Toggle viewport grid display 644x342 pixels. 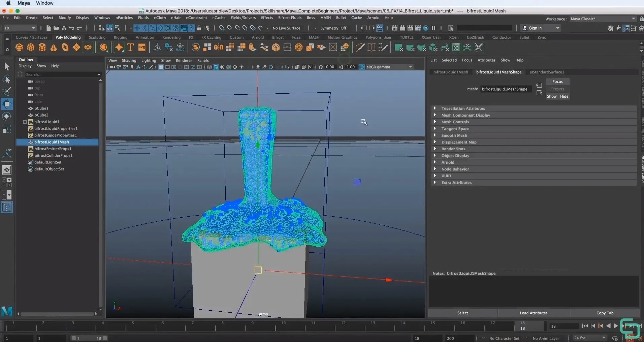[x=161, y=67]
